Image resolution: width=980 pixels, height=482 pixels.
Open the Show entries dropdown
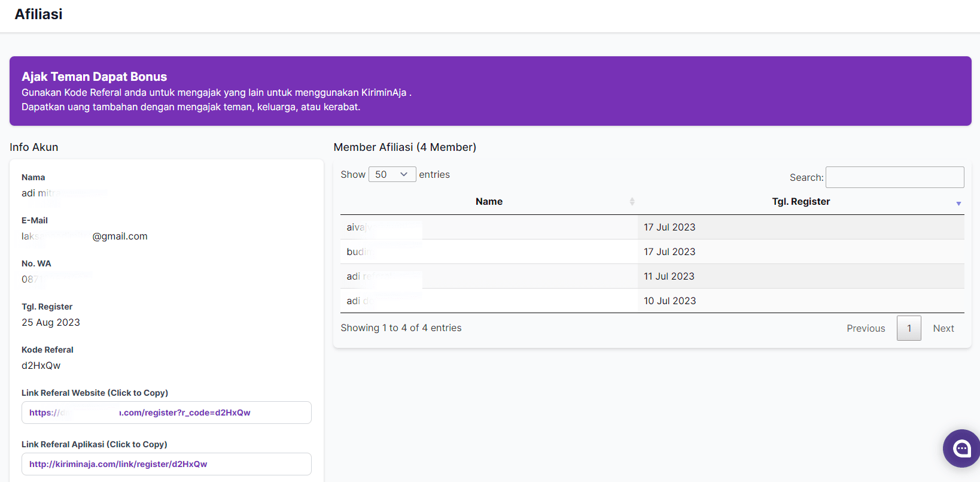click(392, 174)
